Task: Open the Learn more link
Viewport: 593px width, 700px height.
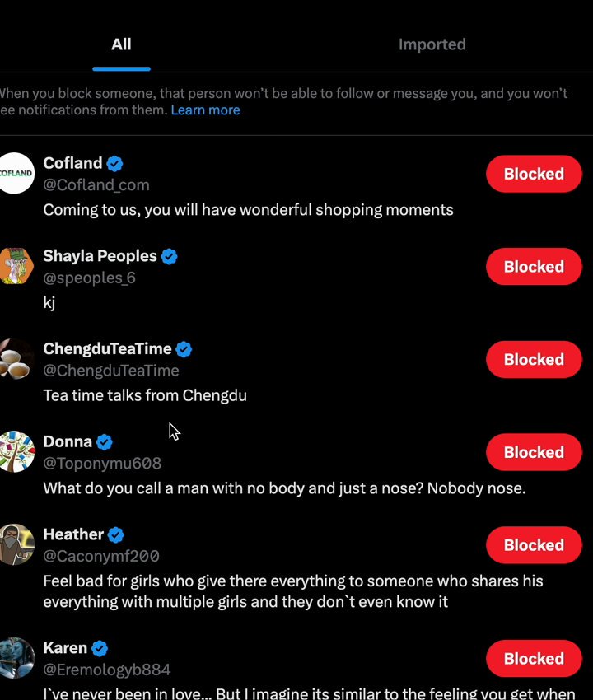Action: (x=205, y=110)
